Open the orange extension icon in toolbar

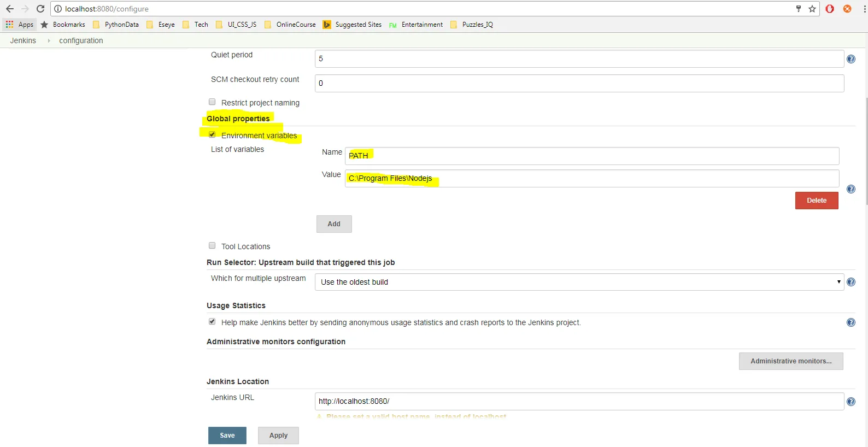847,9
